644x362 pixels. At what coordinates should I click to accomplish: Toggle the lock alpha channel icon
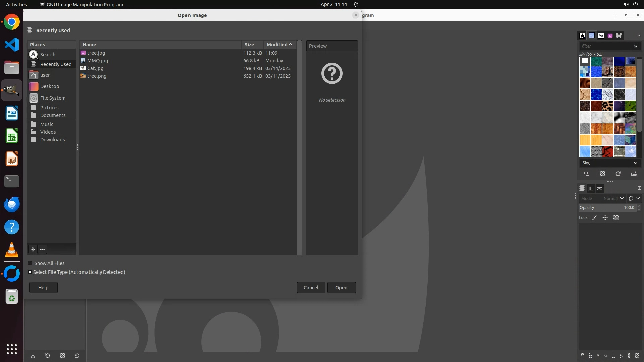tap(616, 218)
